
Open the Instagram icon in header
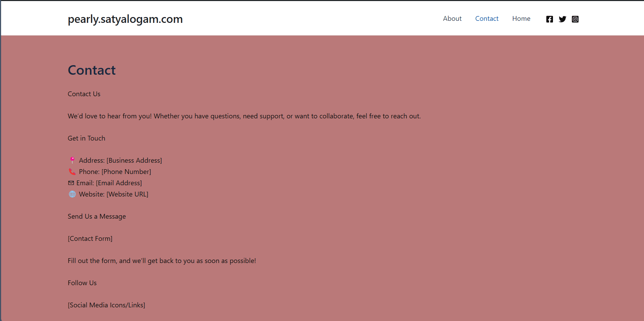tap(575, 19)
